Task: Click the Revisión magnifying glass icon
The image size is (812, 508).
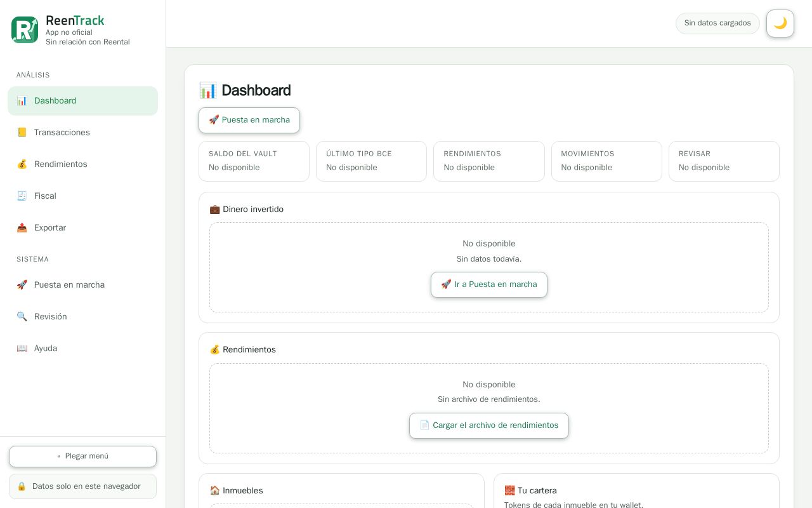Action: pyautogui.click(x=22, y=317)
